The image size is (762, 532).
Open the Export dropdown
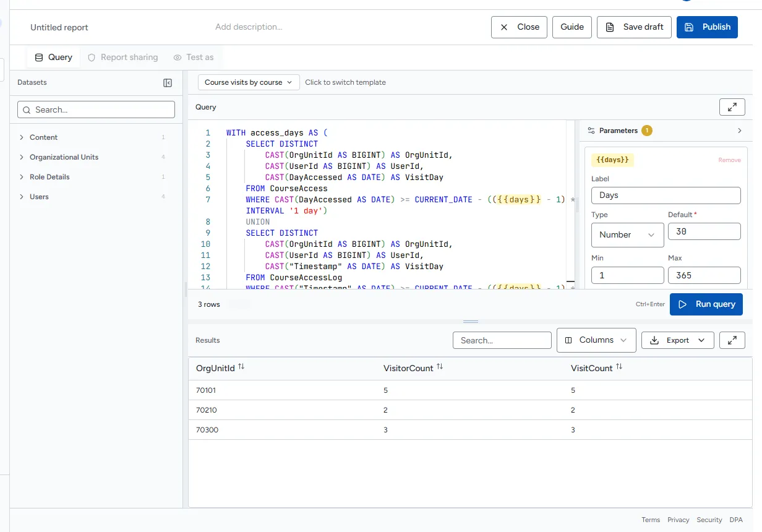click(677, 340)
